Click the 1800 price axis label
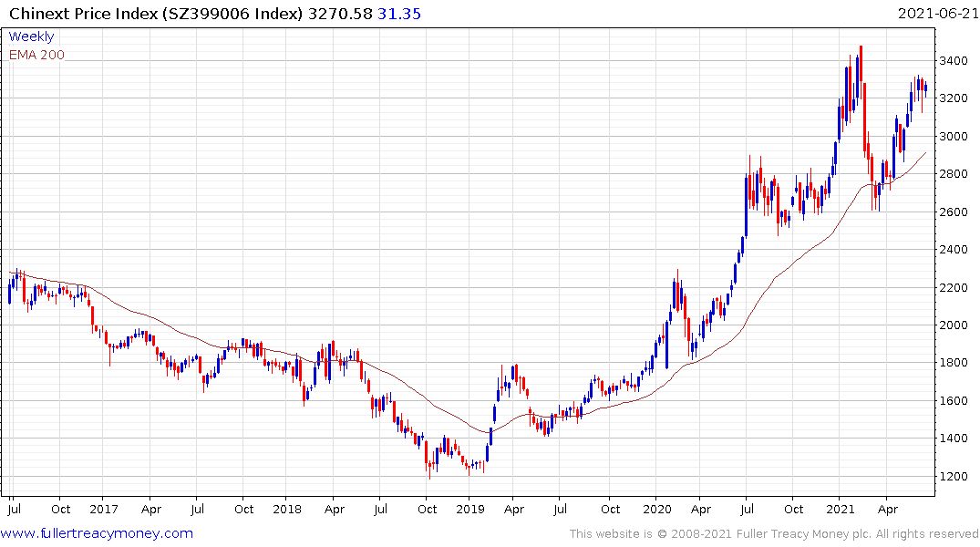The height and width of the screenshot is (547, 980). coord(954,363)
